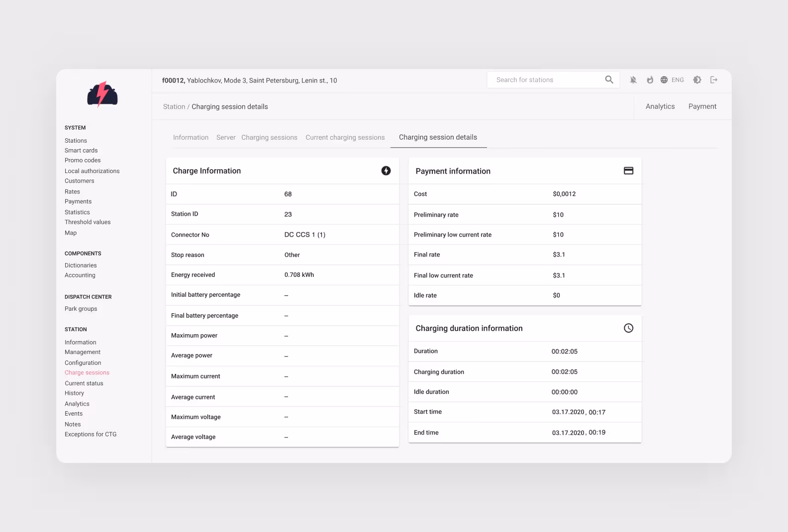Open station Analytics in sidebar
Viewport: 788px width, 532px height.
(77, 404)
